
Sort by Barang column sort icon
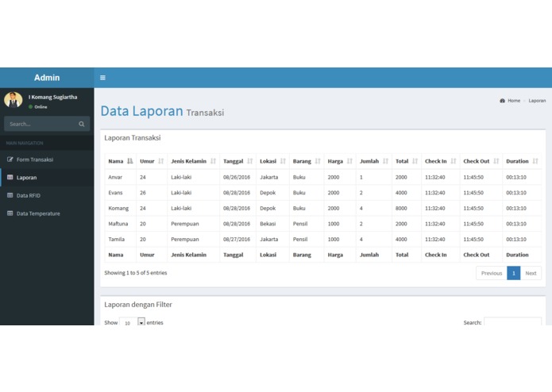(x=318, y=161)
